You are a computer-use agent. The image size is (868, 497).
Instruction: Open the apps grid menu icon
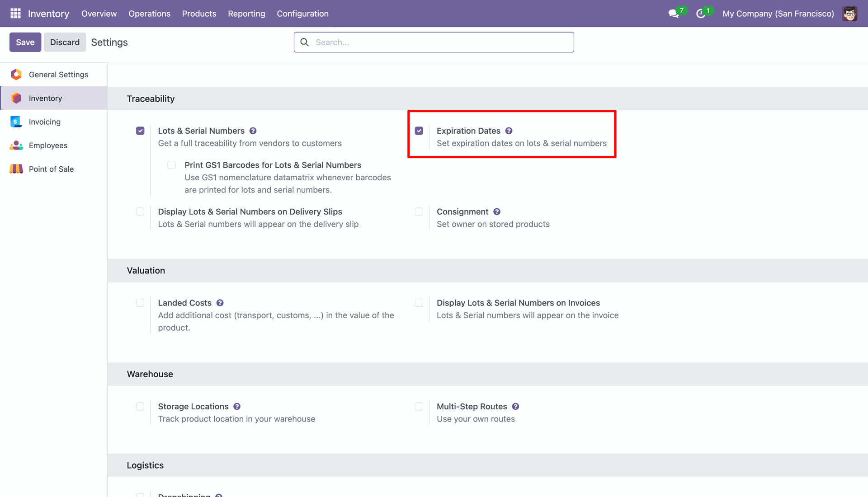(15, 14)
